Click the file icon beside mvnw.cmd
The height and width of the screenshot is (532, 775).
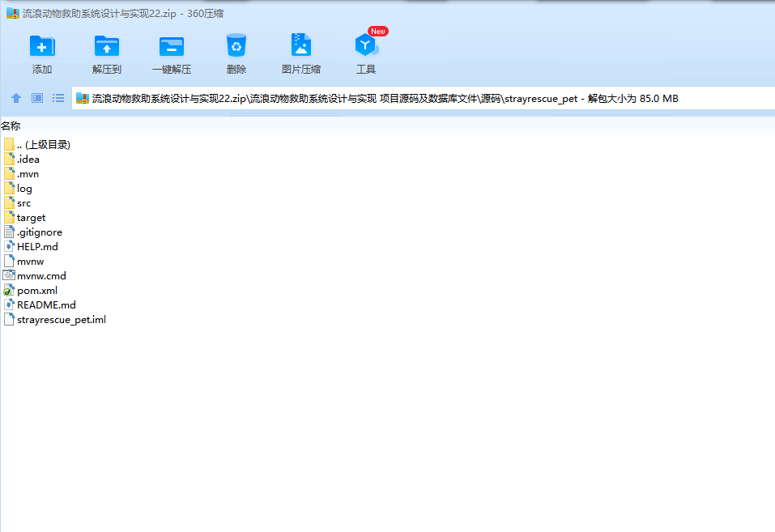[9, 275]
